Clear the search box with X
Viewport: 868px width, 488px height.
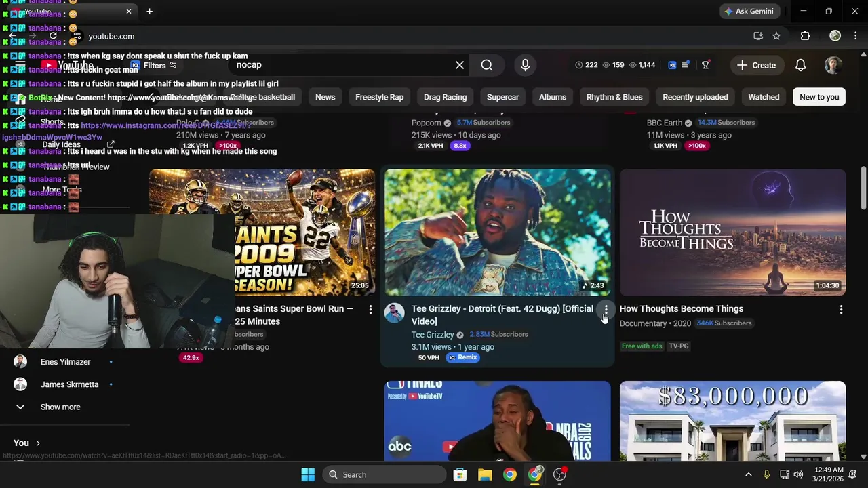point(460,65)
